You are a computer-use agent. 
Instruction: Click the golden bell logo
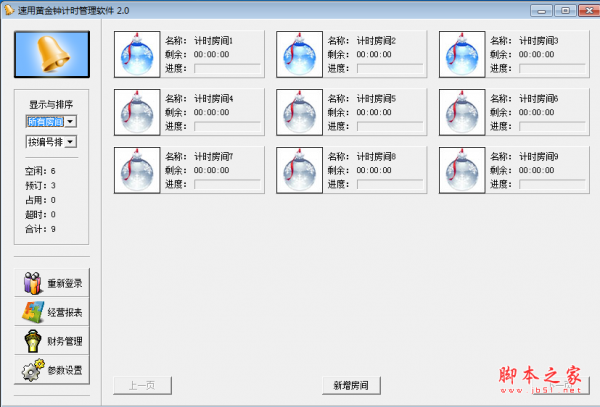(52, 54)
